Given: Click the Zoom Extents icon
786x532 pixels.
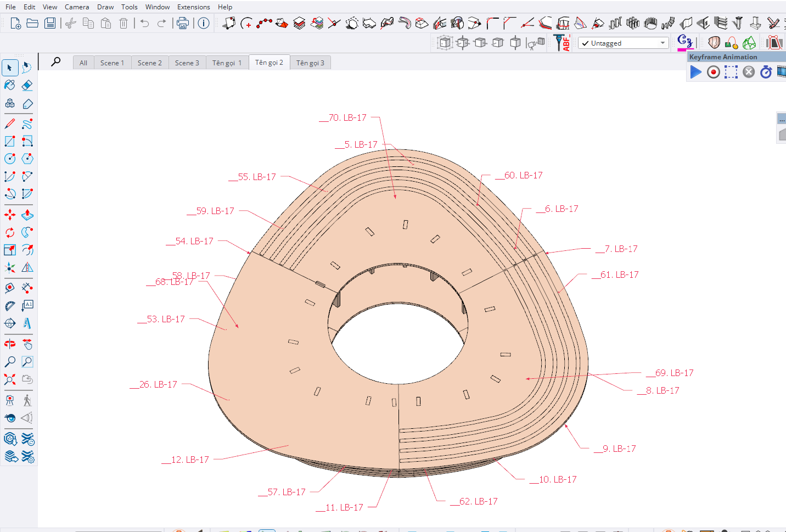Looking at the screenshot, I should [10, 379].
